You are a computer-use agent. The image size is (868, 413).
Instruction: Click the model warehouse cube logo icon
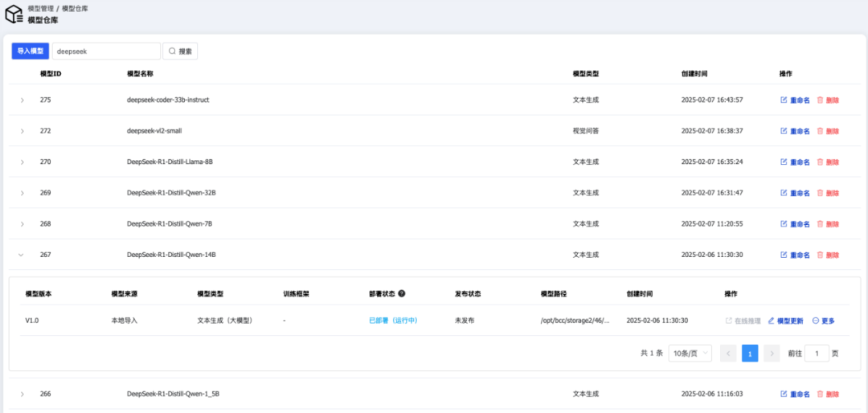(14, 14)
